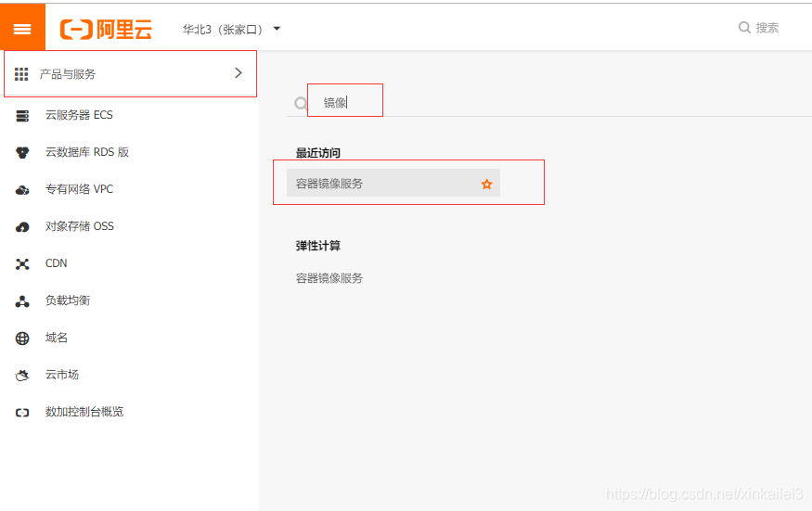This screenshot has width=812, height=511.
Task: Click the 云数据库 RDS 版 icon
Action: pyautogui.click(x=22, y=153)
